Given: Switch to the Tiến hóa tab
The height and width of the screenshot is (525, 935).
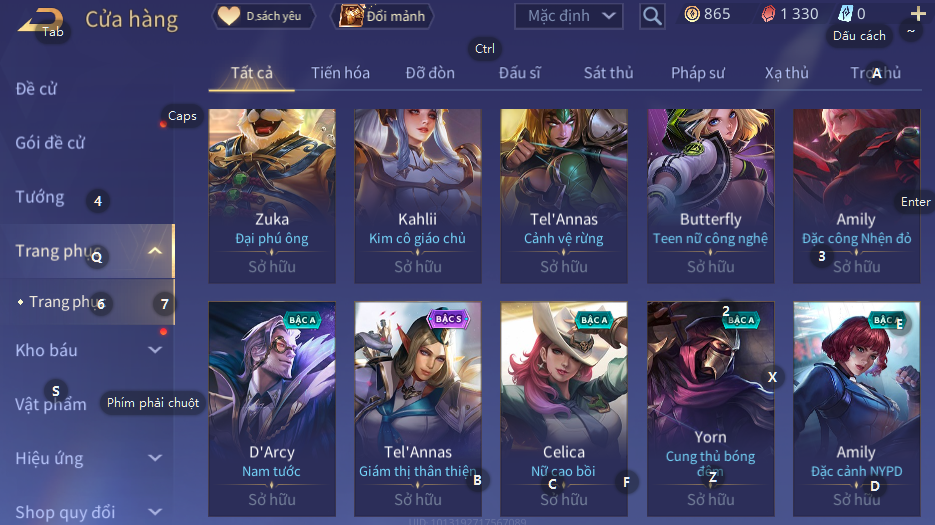Looking at the screenshot, I should [340, 73].
